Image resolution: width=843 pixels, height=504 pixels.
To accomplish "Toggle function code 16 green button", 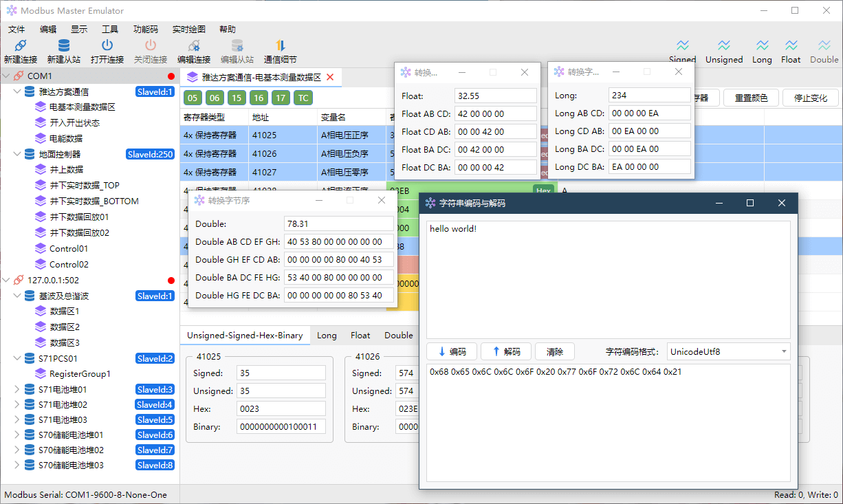I will (259, 98).
